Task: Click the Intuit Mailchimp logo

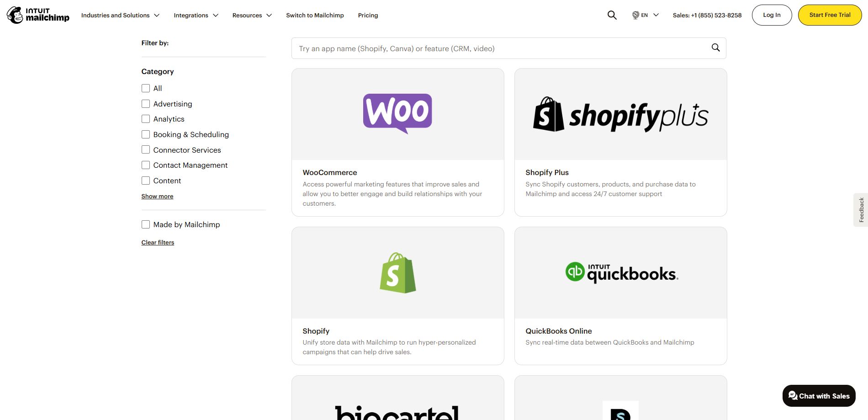Action: click(x=38, y=15)
